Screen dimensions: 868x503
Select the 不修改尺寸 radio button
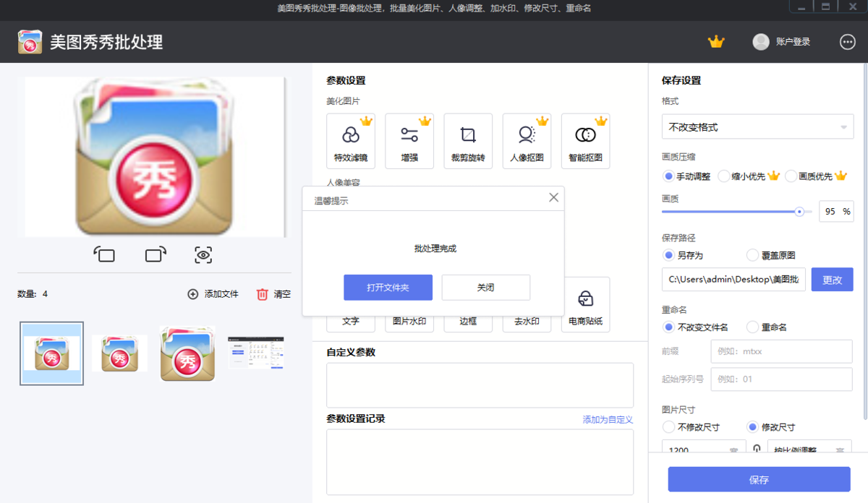(668, 427)
